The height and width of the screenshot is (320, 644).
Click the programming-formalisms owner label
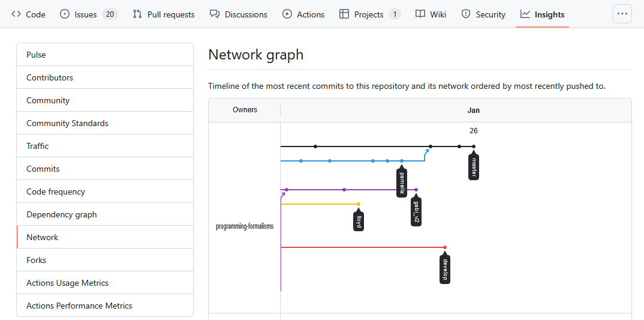click(245, 226)
